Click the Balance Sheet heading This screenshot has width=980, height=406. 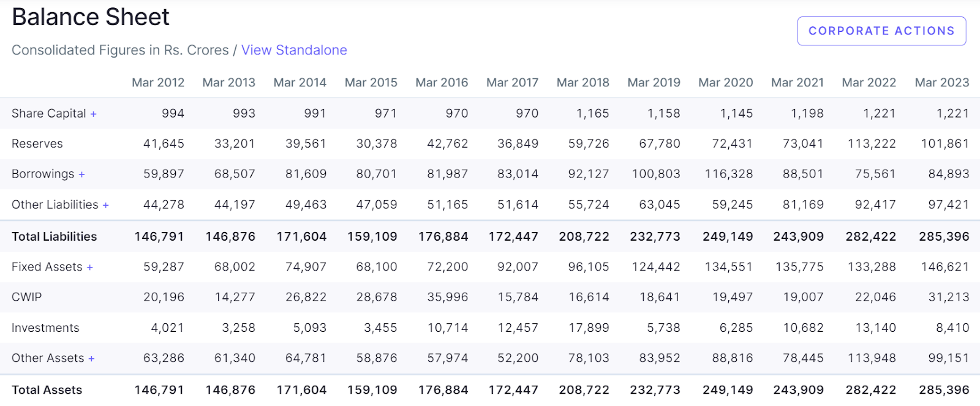(91, 17)
